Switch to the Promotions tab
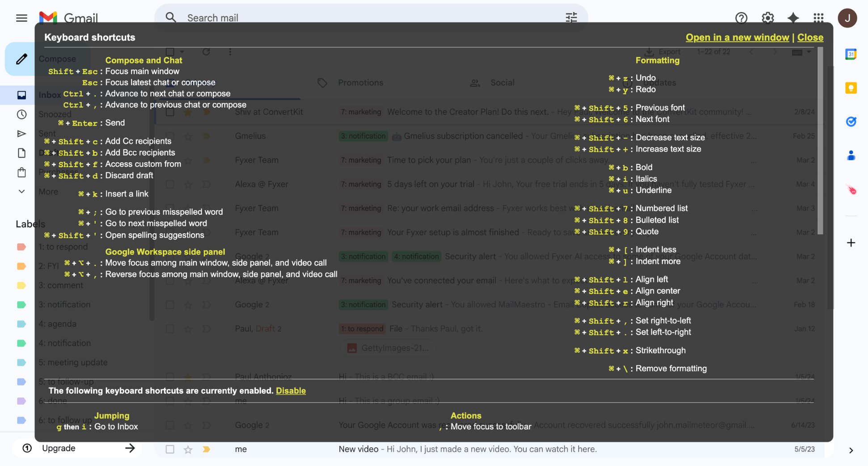 (360, 82)
